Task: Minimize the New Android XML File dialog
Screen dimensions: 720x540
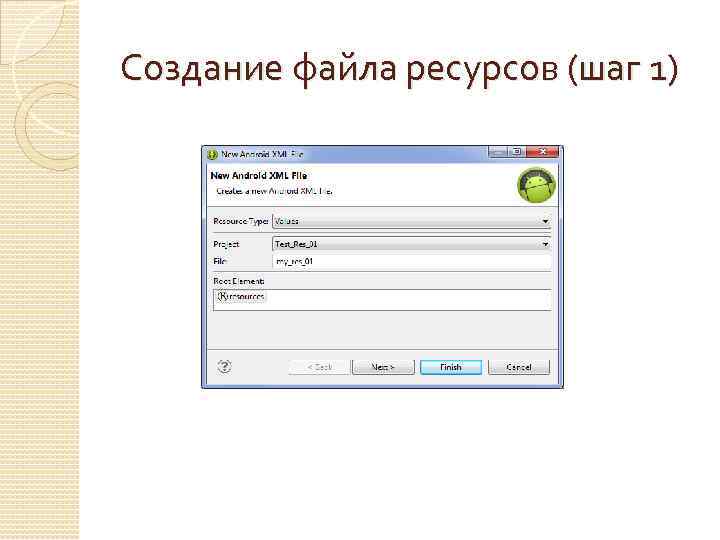Action: pyautogui.click(x=498, y=152)
